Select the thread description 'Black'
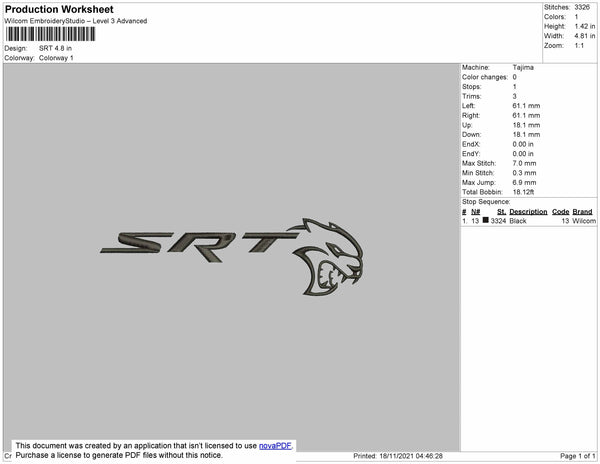This screenshot has width=600, height=464. (x=518, y=221)
